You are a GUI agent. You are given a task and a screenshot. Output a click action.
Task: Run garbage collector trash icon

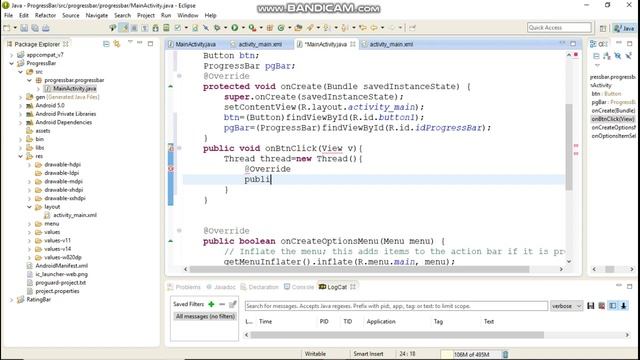pos(505,354)
